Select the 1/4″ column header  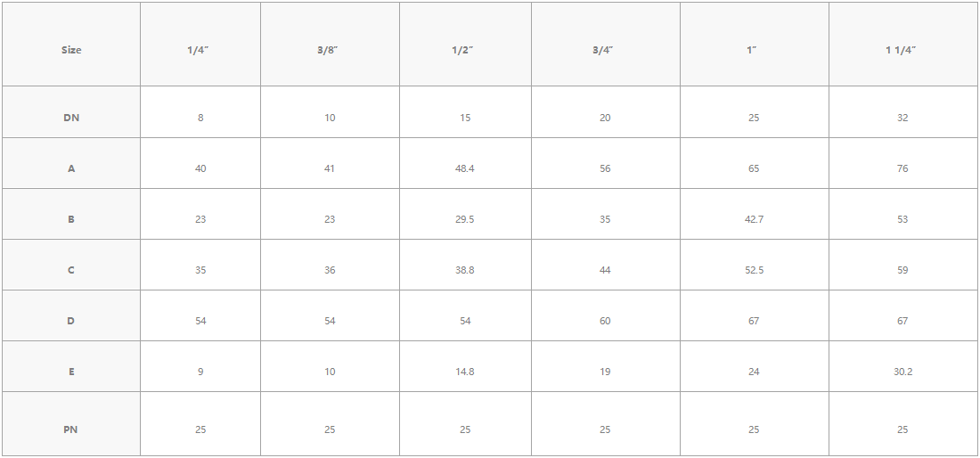(200, 50)
